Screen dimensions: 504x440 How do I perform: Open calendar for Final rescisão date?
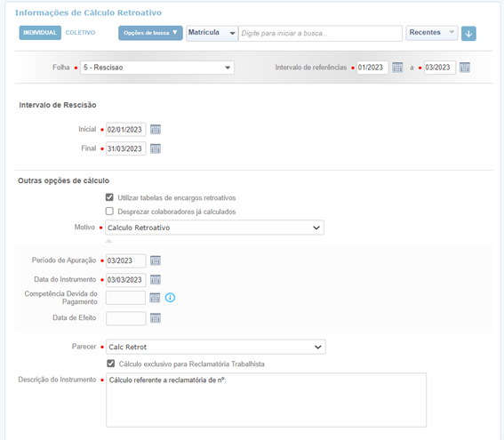click(156, 148)
